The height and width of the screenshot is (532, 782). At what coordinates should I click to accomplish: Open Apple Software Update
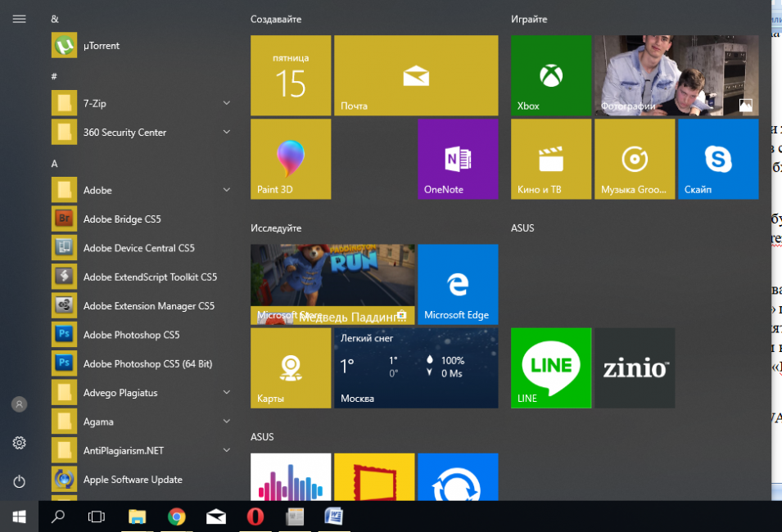click(141, 479)
